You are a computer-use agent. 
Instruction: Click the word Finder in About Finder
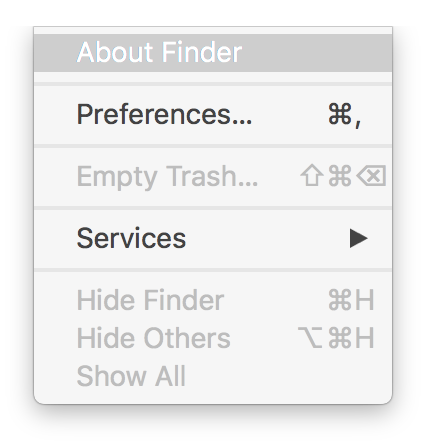point(202,52)
